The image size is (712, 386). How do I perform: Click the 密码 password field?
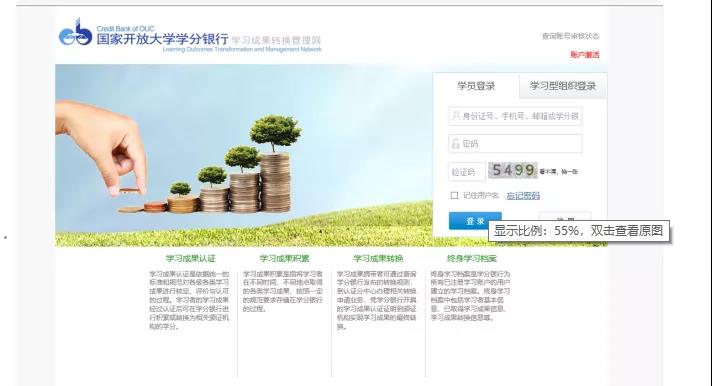coord(515,144)
